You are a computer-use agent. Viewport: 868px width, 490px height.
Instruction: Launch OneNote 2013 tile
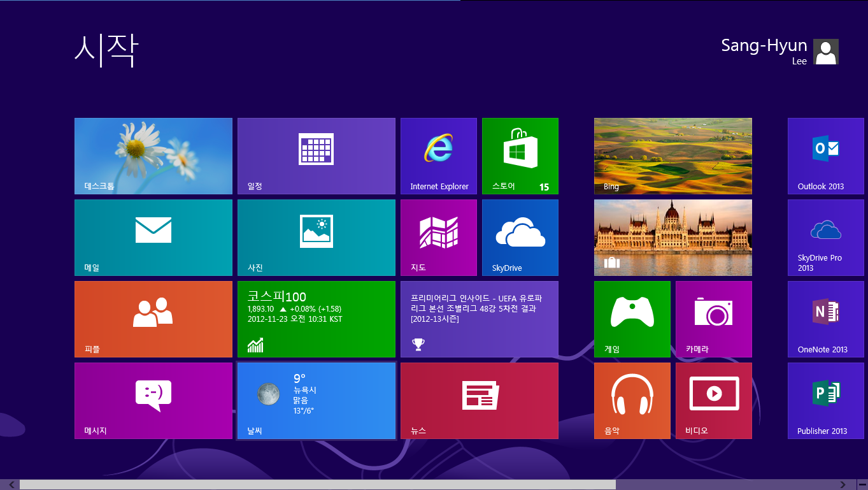point(826,319)
